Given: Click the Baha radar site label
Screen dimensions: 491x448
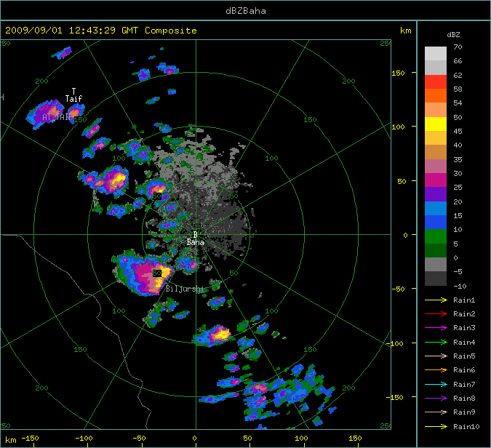Looking at the screenshot, I should 196,242.
